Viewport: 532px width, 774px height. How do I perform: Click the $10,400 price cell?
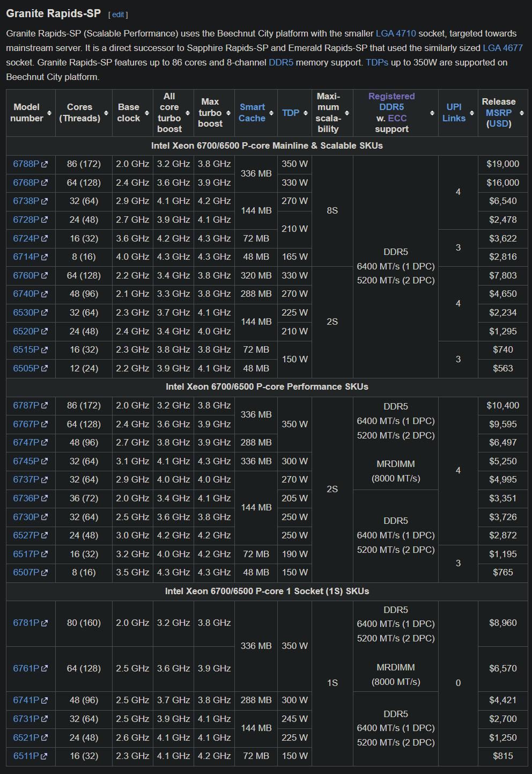[x=503, y=405]
